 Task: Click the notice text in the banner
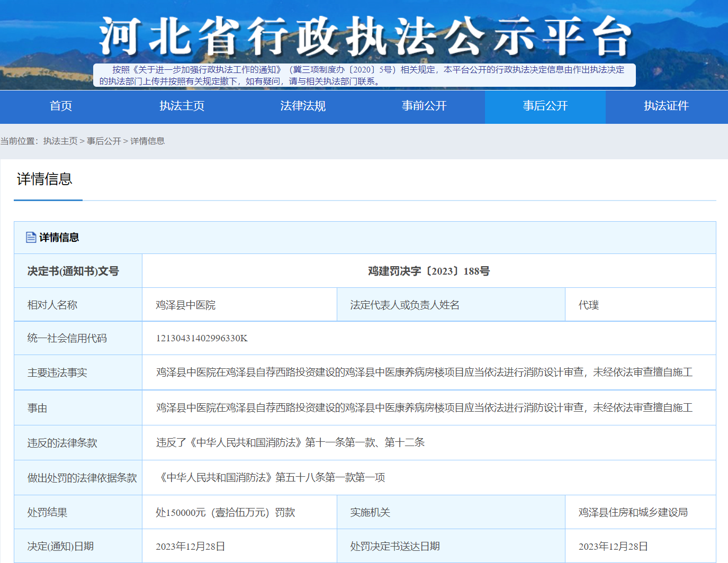(x=364, y=75)
